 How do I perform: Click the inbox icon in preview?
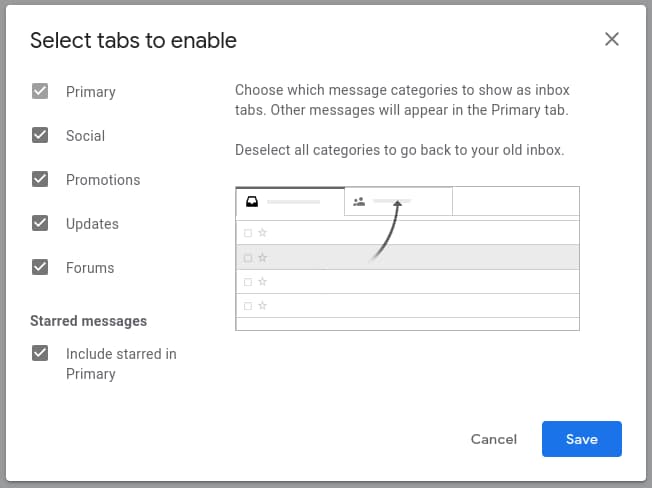tap(252, 202)
